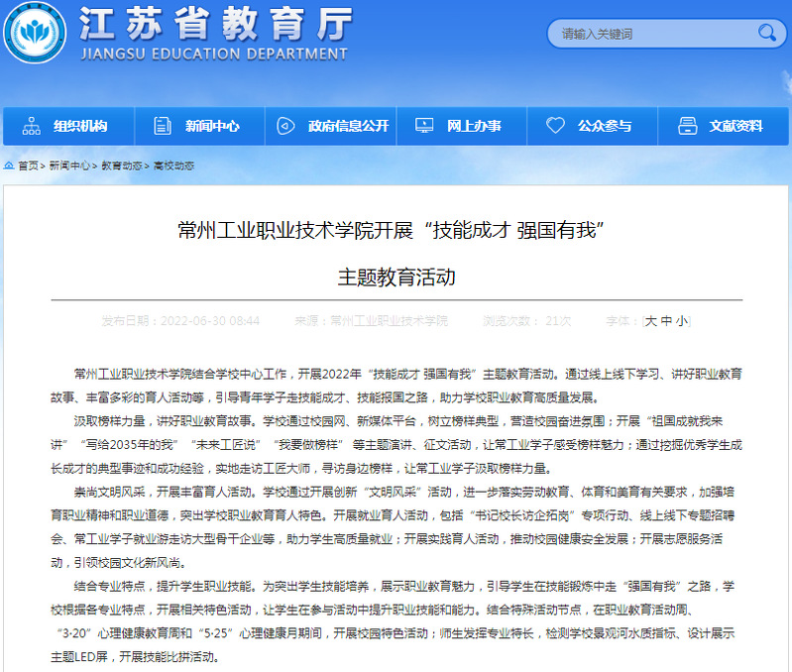Open the 文献资料 navigation tab

[x=723, y=126]
